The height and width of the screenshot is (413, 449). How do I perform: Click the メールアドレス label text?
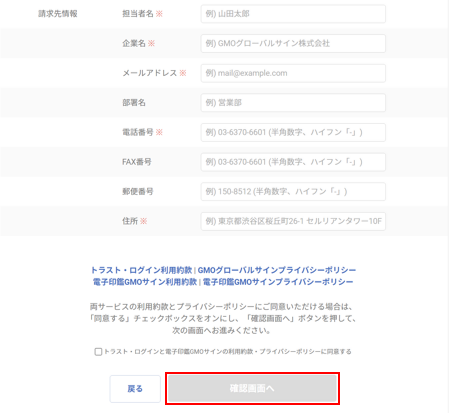[x=149, y=73]
